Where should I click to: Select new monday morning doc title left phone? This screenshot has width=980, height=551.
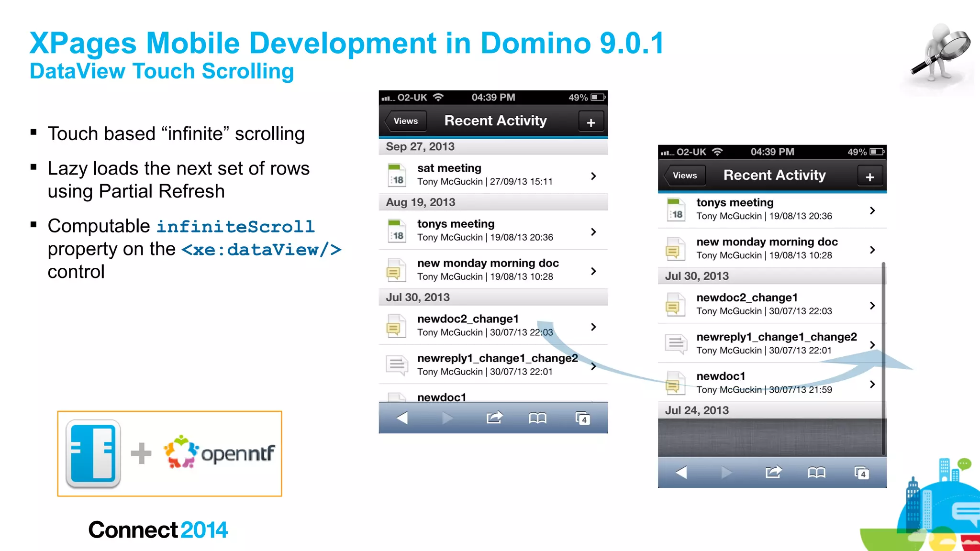488,263
